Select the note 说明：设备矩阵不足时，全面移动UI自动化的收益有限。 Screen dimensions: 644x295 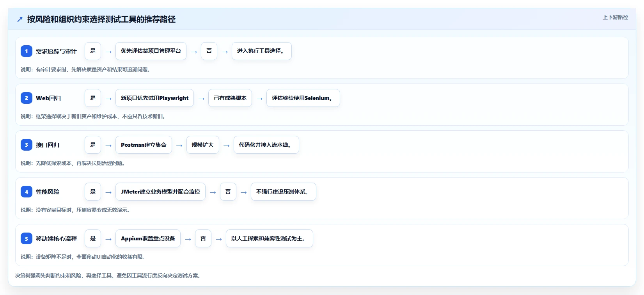coord(83,257)
